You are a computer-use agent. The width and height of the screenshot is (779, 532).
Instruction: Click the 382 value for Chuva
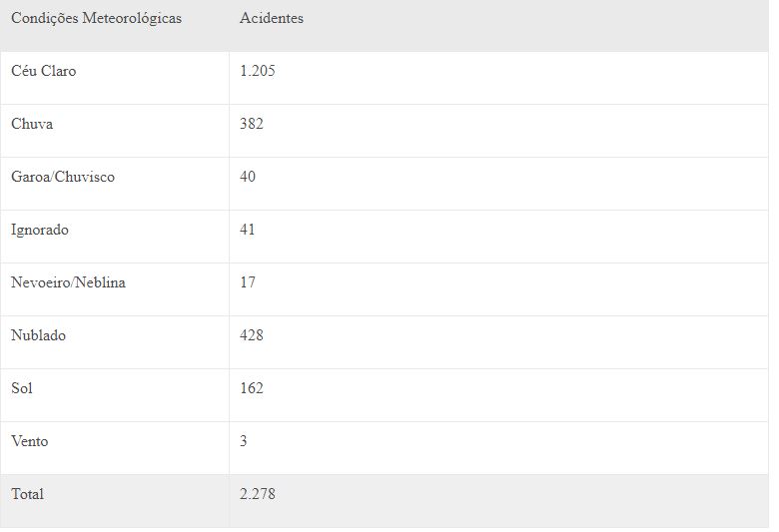pos(252,124)
